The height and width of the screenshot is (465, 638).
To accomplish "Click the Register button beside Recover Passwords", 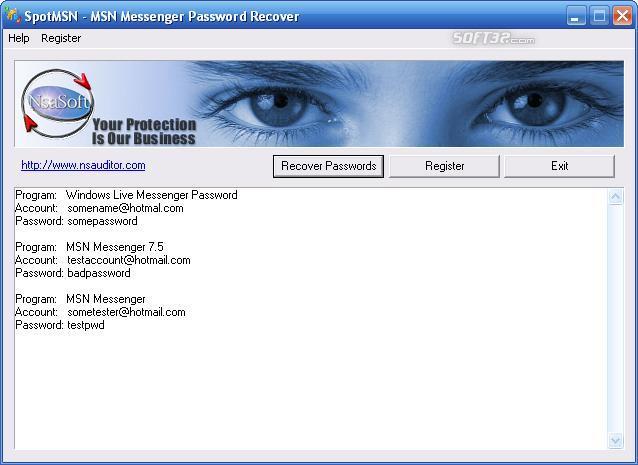I will tap(444, 166).
